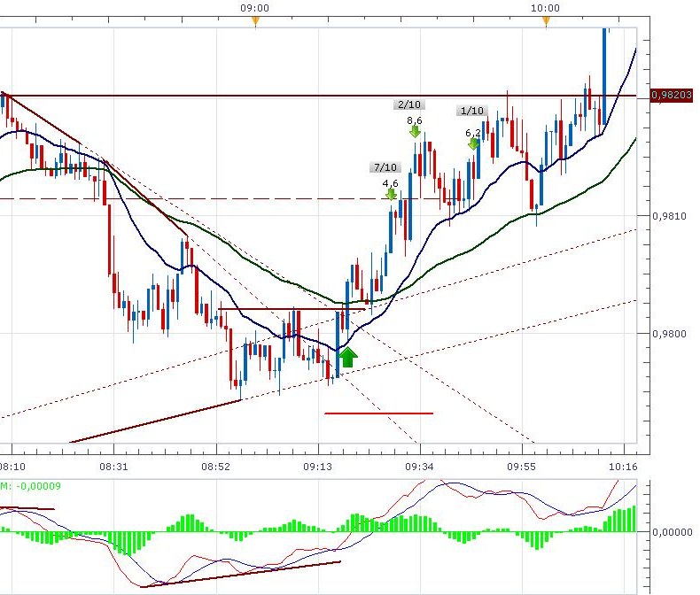Click the indicator value -0,00009 label
700x595 pixels.
(38, 486)
